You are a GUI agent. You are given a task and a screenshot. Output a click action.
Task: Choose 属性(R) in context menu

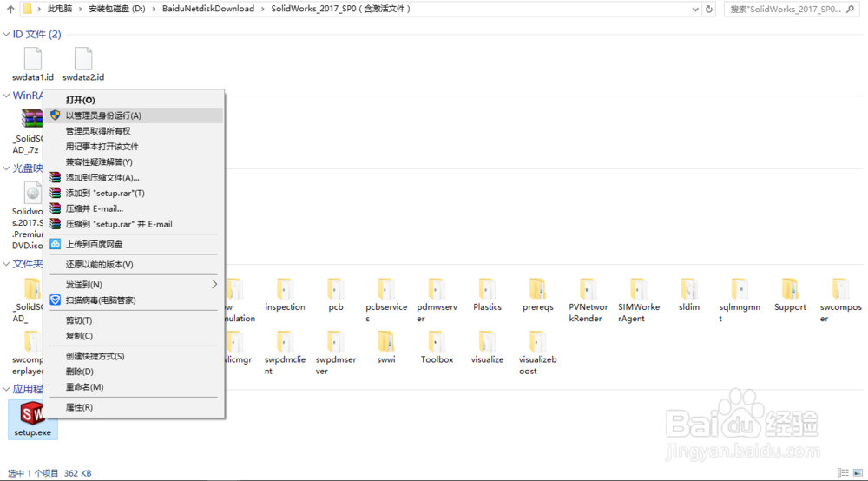134,407
